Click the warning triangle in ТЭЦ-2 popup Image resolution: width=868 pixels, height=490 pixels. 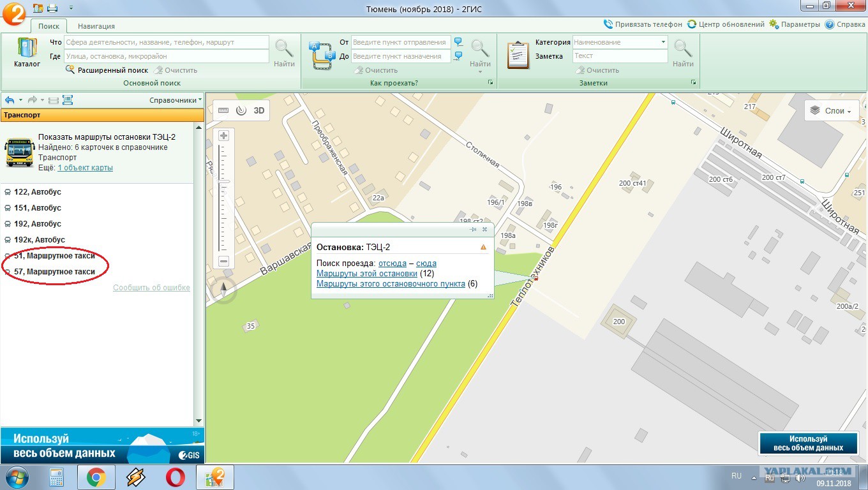tap(483, 248)
